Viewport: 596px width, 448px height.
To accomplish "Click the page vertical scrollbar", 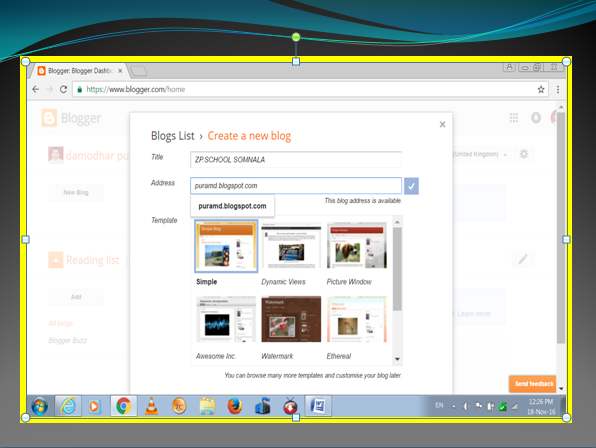I will (x=561, y=228).
